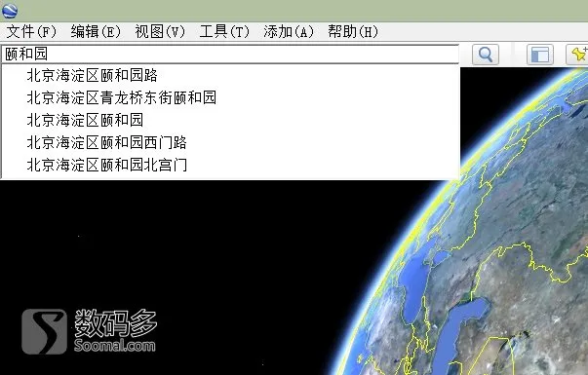Toggle the sidebar panel icon

coord(540,55)
